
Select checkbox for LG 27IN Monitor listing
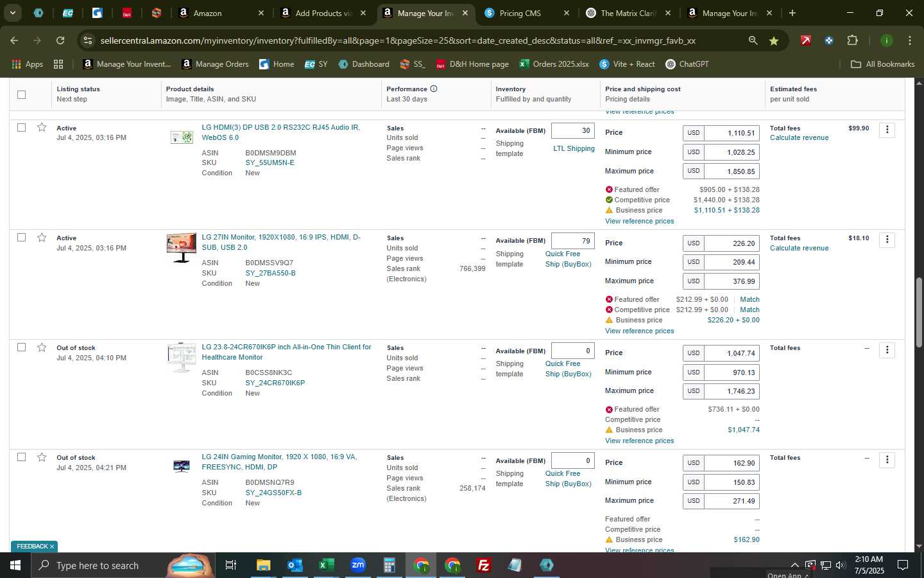tap(21, 238)
